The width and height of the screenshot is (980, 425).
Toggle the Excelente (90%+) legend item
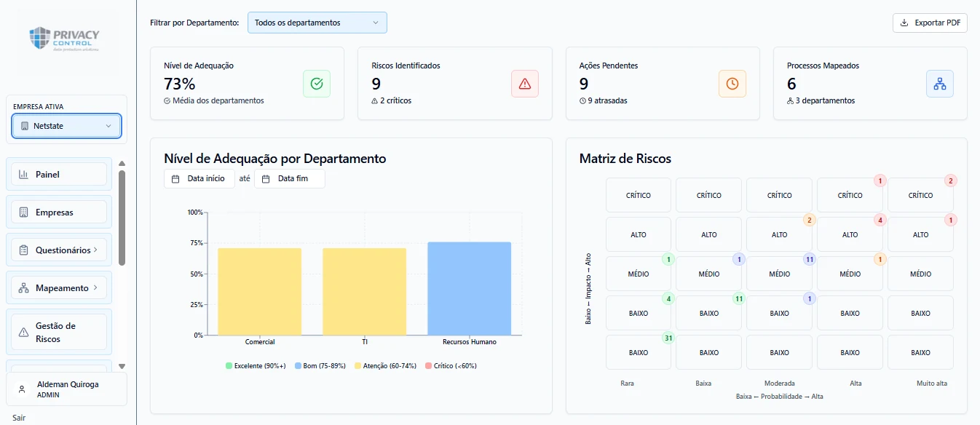[x=256, y=365]
